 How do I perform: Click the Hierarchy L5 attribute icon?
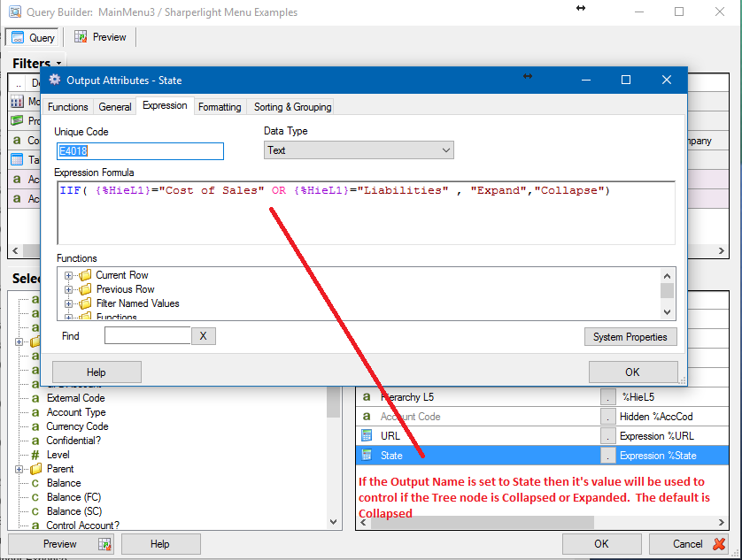367,397
